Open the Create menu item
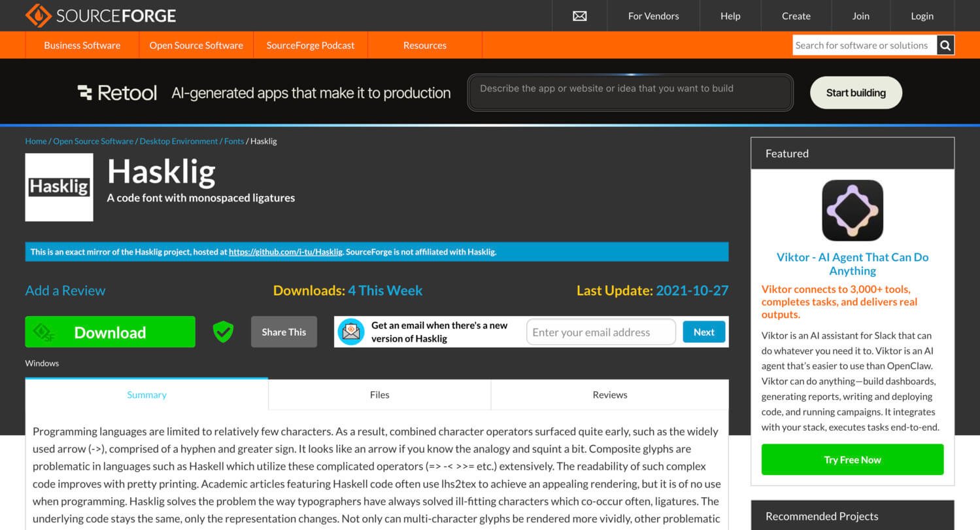Image resolution: width=980 pixels, height=530 pixels. tap(796, 16)
